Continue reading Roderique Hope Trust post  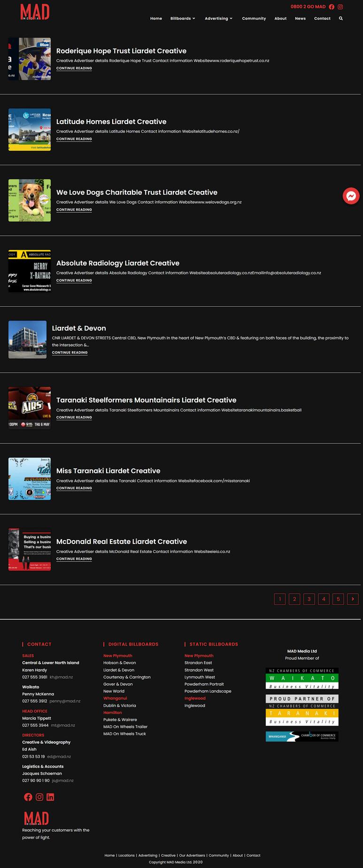(x=74, y=68)
